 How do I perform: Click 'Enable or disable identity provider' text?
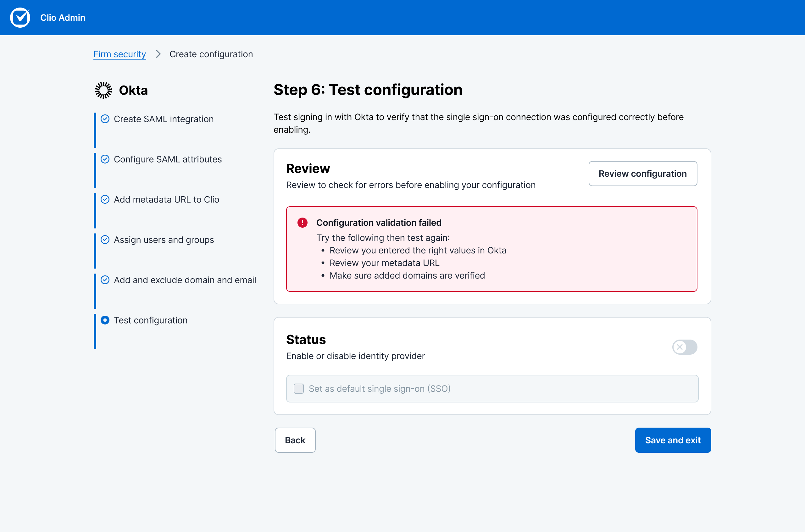(356, 356)
